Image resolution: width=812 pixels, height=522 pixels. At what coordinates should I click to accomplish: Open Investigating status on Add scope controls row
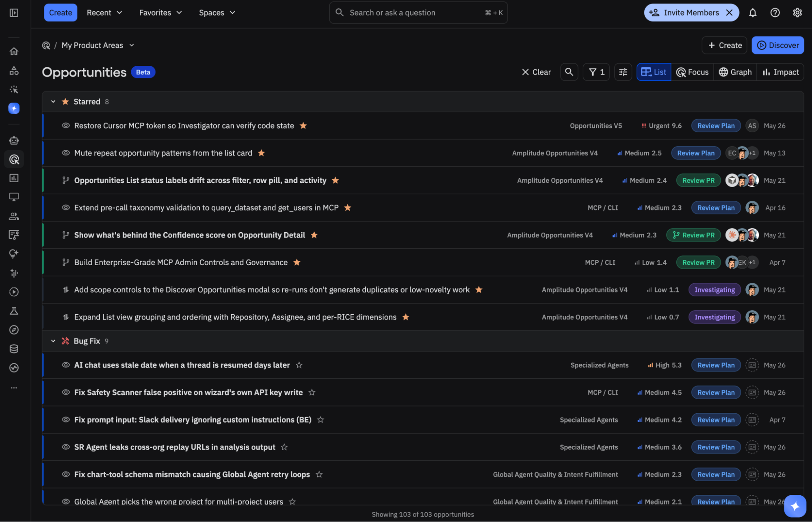(x=715, y=290)
